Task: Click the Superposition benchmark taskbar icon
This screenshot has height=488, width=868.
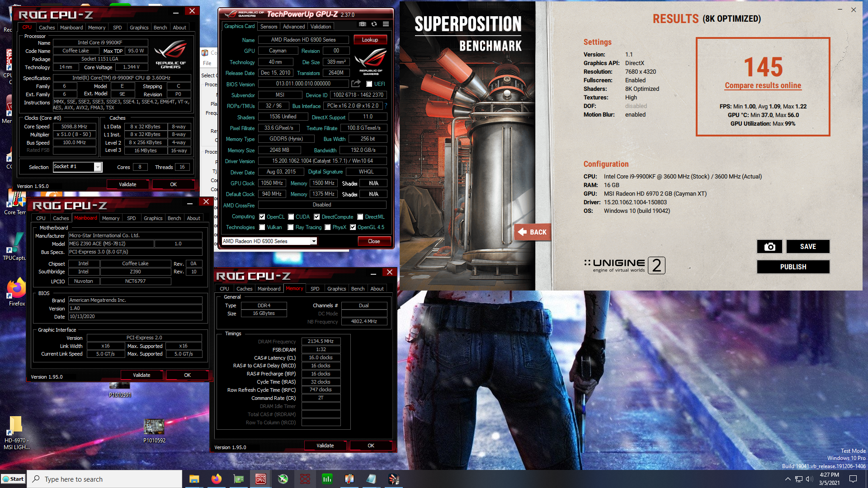Action: [x=393, y=479]
